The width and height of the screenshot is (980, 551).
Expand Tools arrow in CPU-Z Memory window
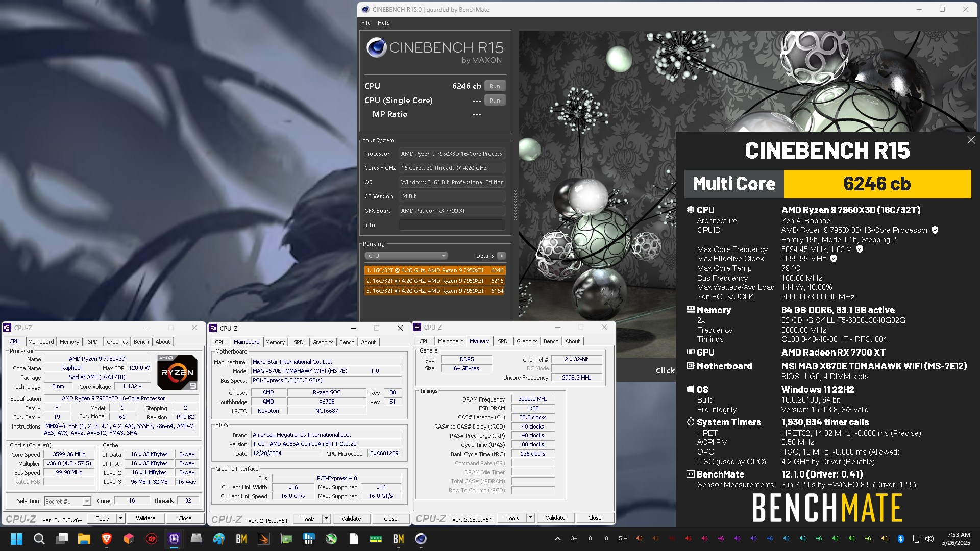(531, 518)
